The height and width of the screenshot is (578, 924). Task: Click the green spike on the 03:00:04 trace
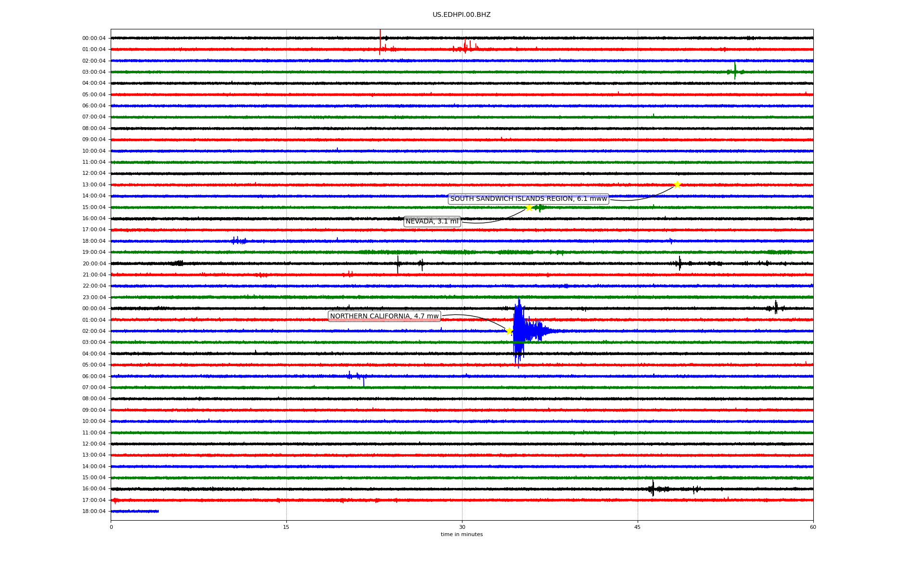pyautogui.click(x=735, y=71)
